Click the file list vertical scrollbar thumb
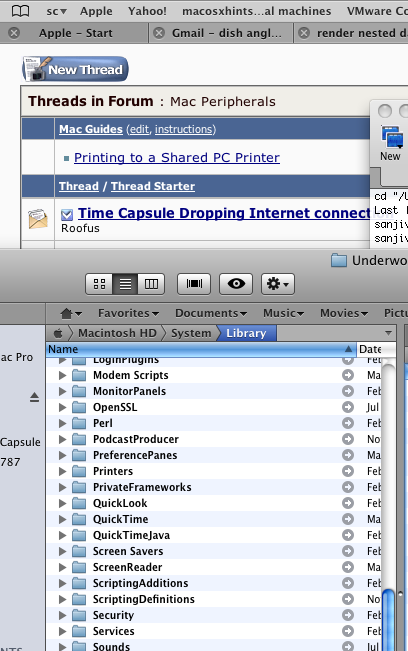Screen dimensions: 408x651 (x=388, y=619)
